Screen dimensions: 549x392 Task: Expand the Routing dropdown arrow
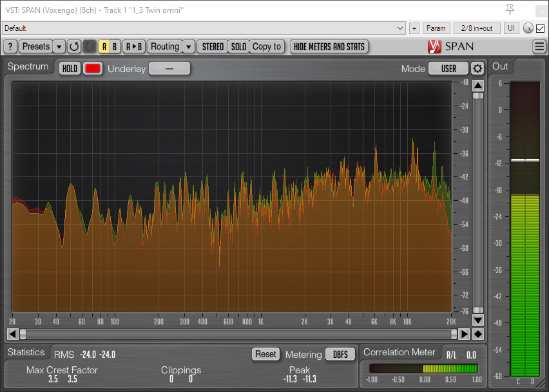(x=188, y=46)
